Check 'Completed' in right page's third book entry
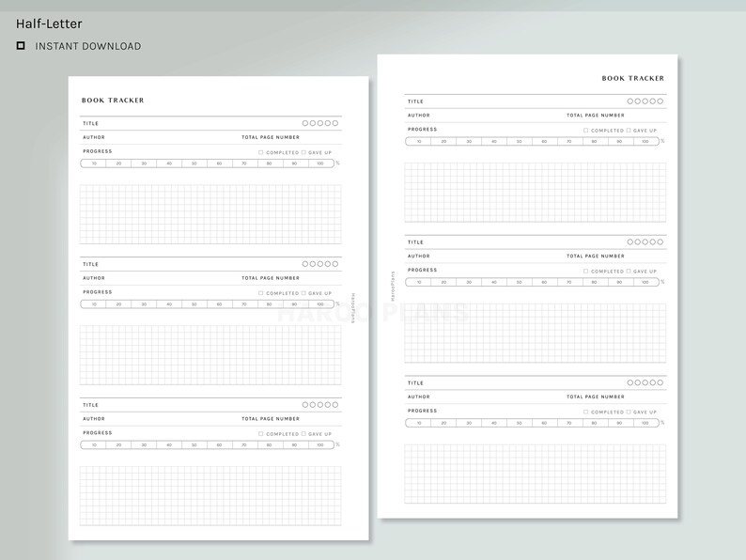746x560 pixels. (585, 412)
